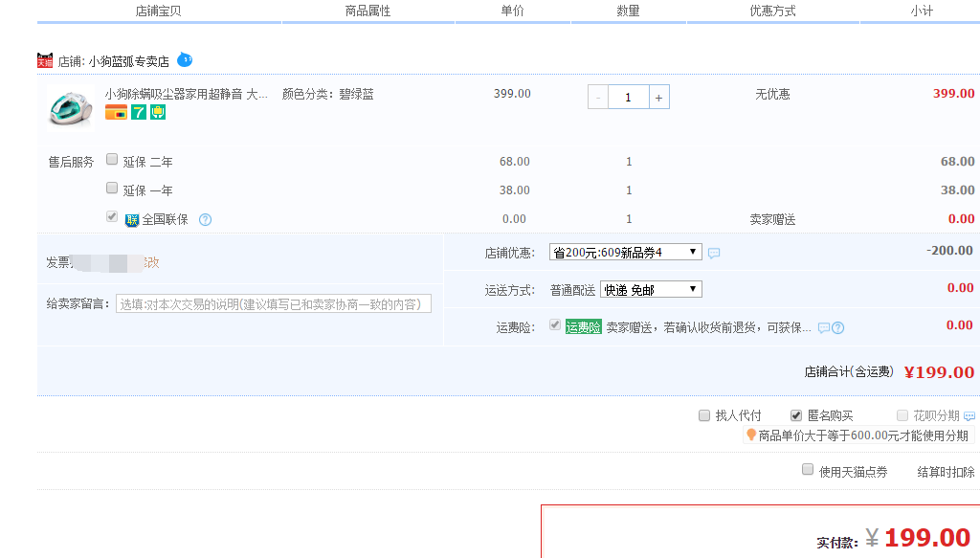Click the blue 联 shield icon
980x558 pixels.
(x=132, y=220)
